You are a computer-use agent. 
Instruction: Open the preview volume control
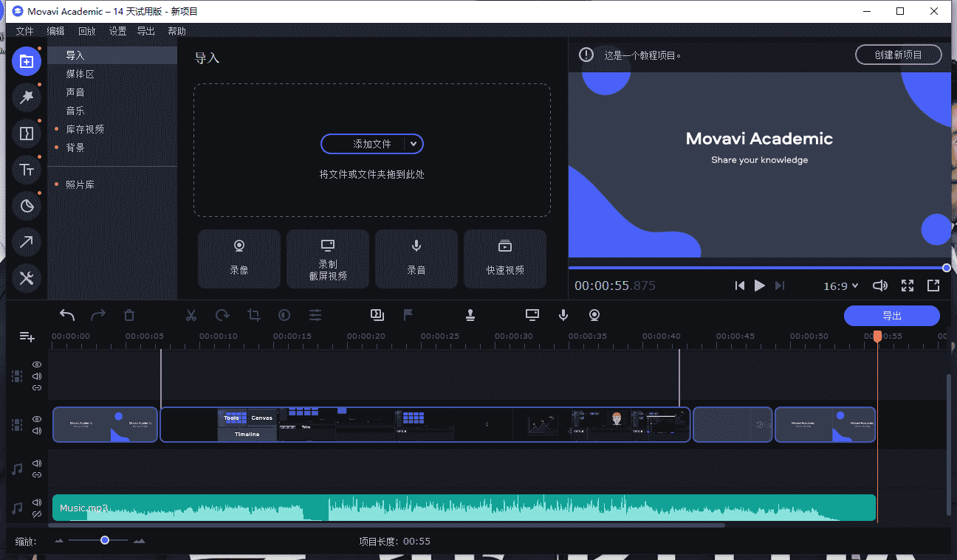[880, 286]
